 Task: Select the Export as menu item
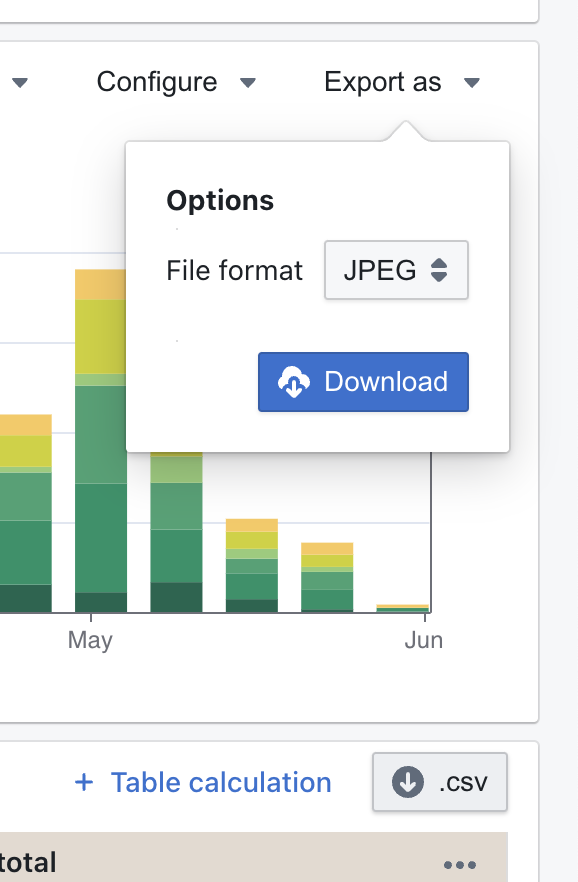click(x=382, y=82)
